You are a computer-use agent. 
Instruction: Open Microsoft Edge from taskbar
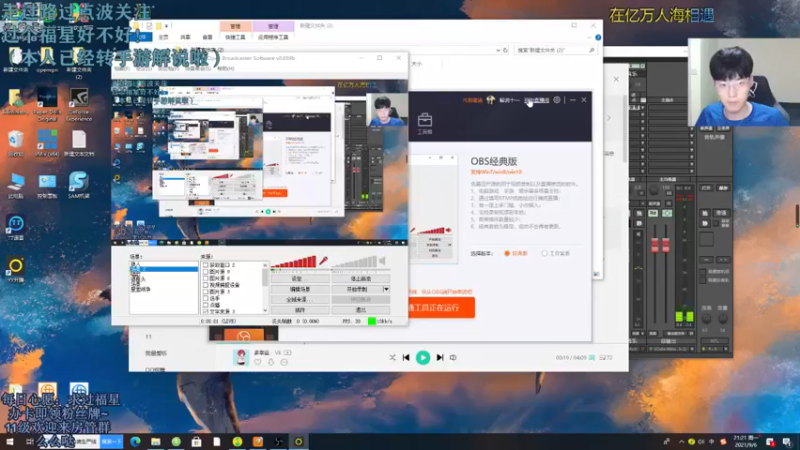pos(135,442)
